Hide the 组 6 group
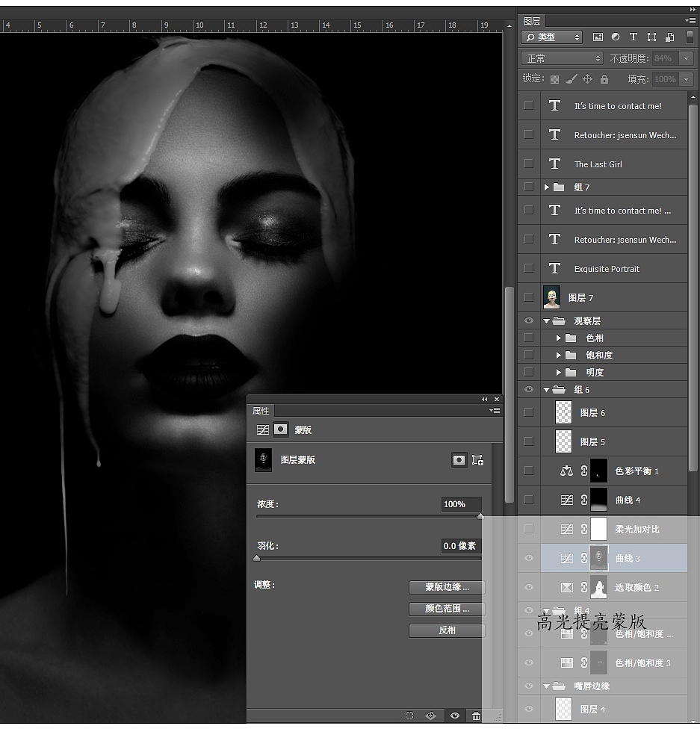Screen dimensions: 700x729 point(529,390)
